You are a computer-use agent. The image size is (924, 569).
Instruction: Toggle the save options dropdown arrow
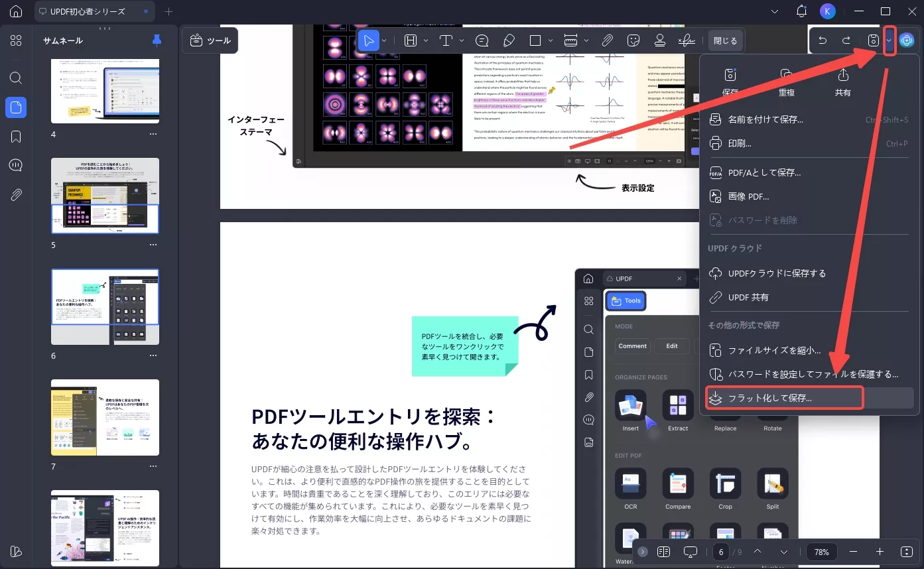pyautogui.click(x=890, y=40)
